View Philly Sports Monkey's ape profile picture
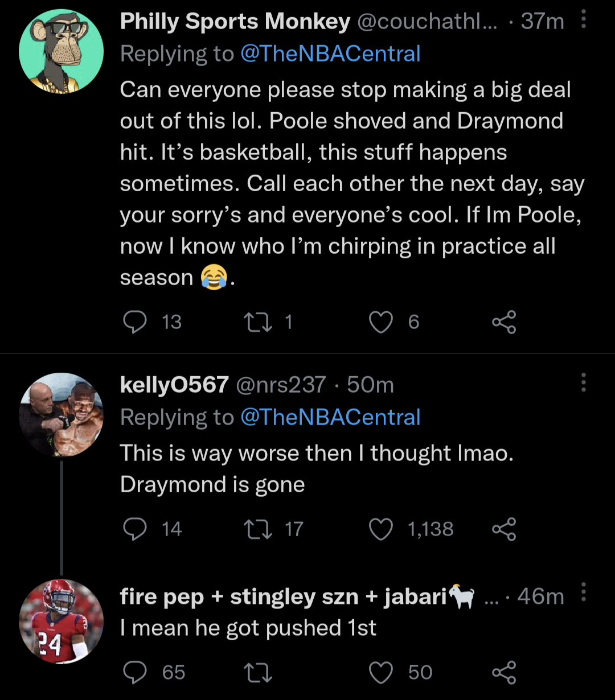 61,51
